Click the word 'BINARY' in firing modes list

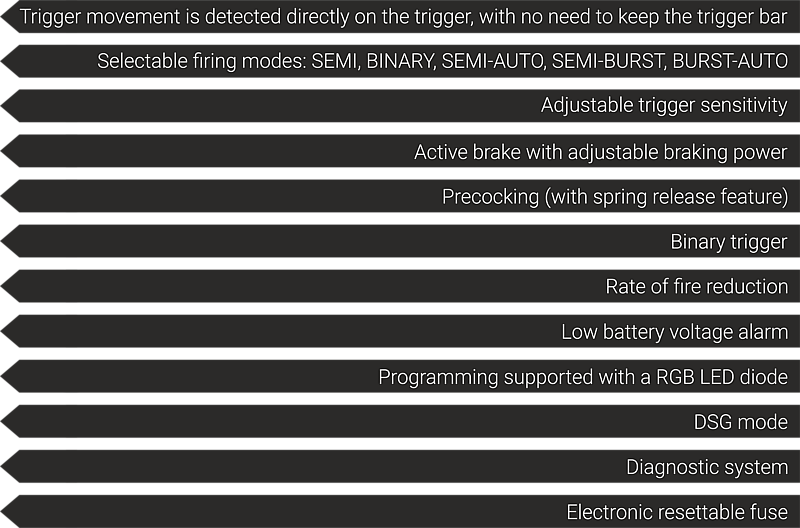tap(400, 61)
